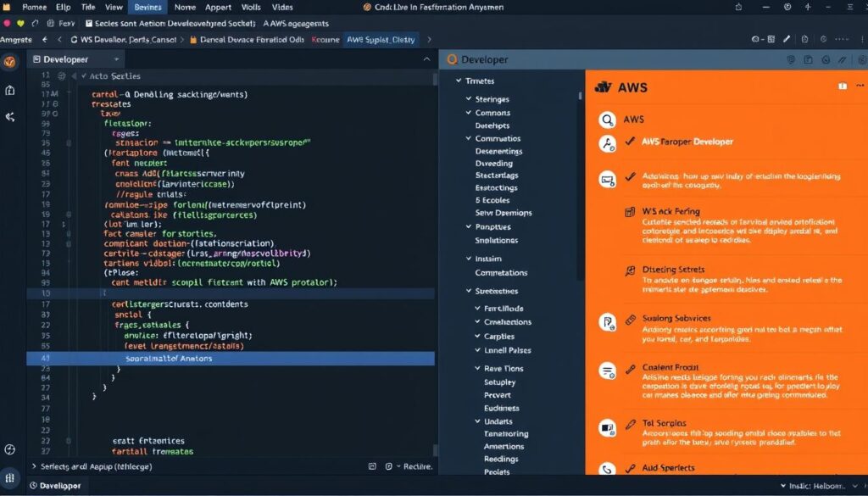The width and height of the screenshot is (868, 496).
Task: Click the Reciire button below the editor
Action: click(418, 466)
